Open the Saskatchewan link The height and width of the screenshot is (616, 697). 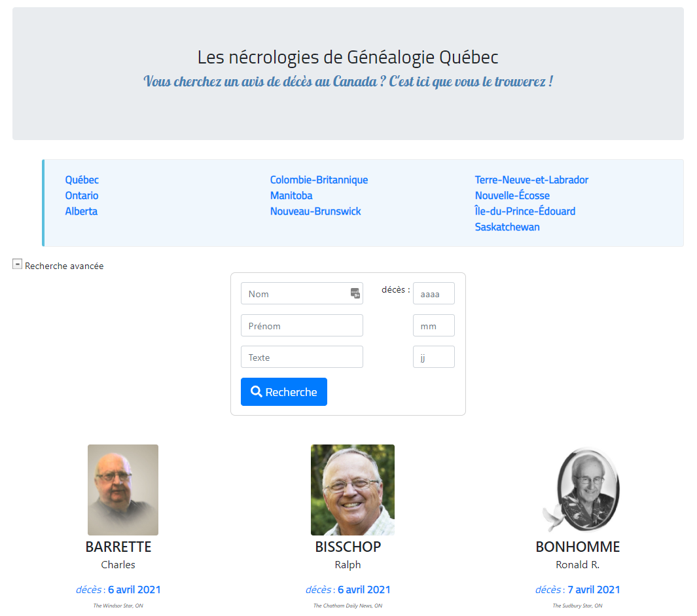pos(507,227)
